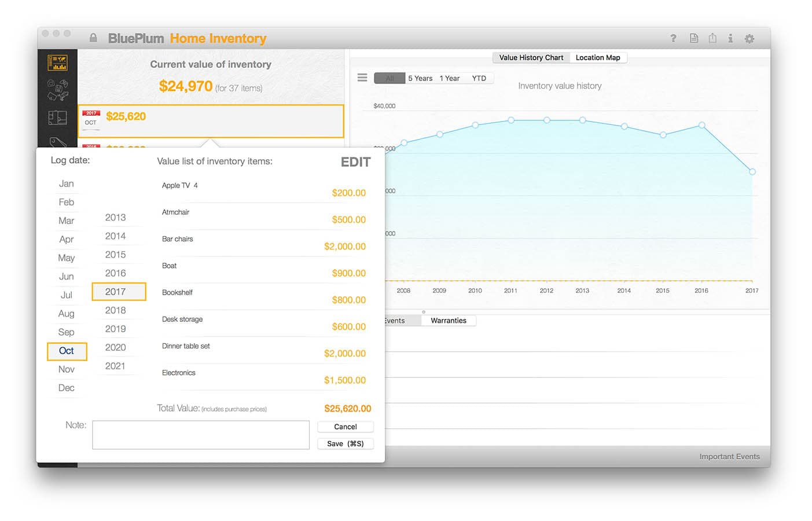
Task: Pick year 2014 in log date
Action: [x=116, y=236]
